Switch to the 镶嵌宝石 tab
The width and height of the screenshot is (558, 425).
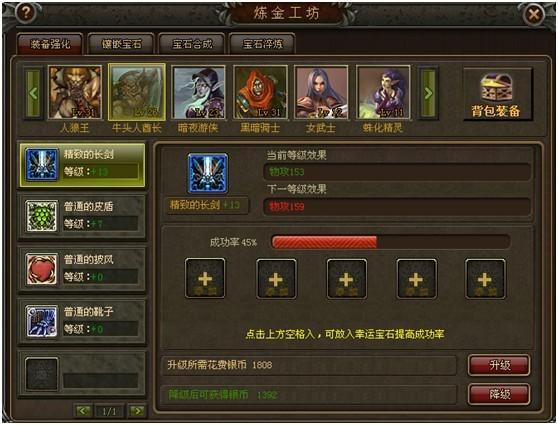[x=121, y=44]
